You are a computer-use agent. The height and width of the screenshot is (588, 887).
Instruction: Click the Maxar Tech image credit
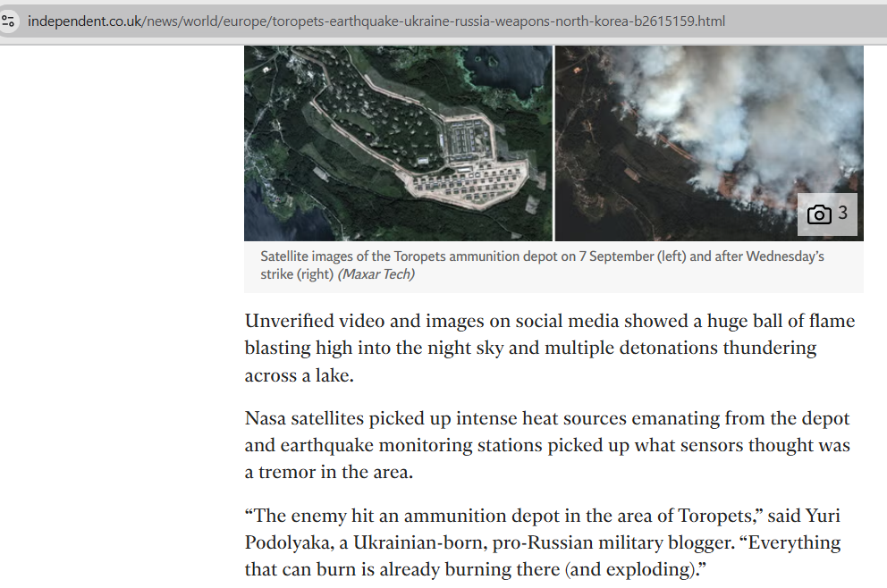[x=376, y=274]
